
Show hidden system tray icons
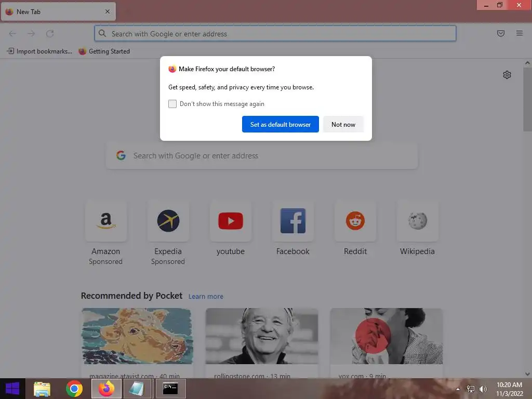click(458, 389)
